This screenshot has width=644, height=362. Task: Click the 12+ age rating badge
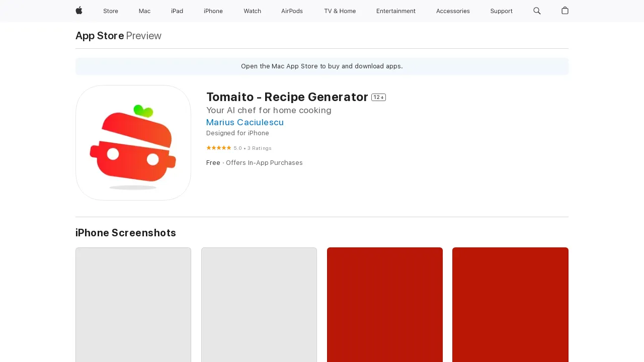(x=378, y=98)
